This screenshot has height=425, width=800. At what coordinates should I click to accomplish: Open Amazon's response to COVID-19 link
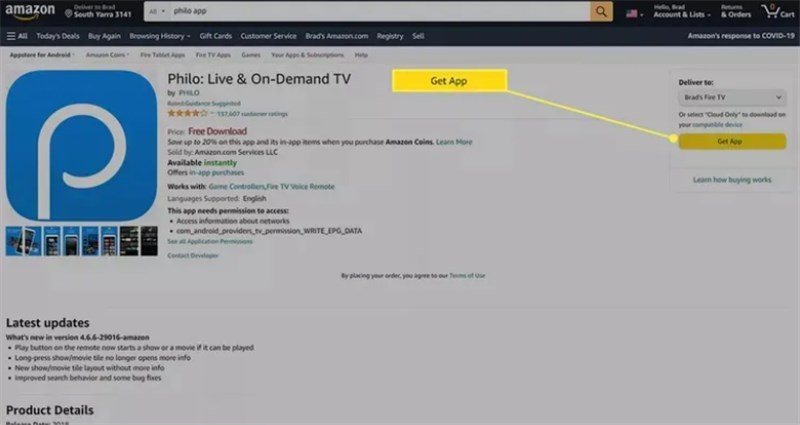[x=741, y=36]
